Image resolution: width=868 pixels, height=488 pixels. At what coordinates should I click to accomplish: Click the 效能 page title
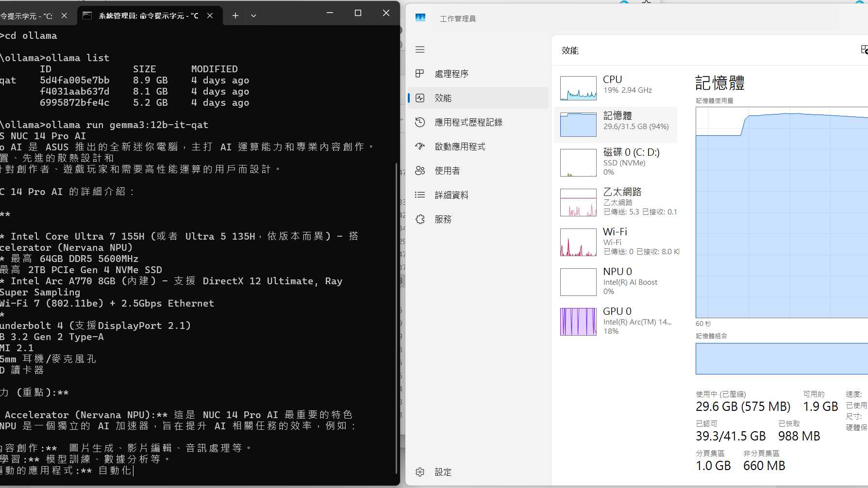pos(570,50)
